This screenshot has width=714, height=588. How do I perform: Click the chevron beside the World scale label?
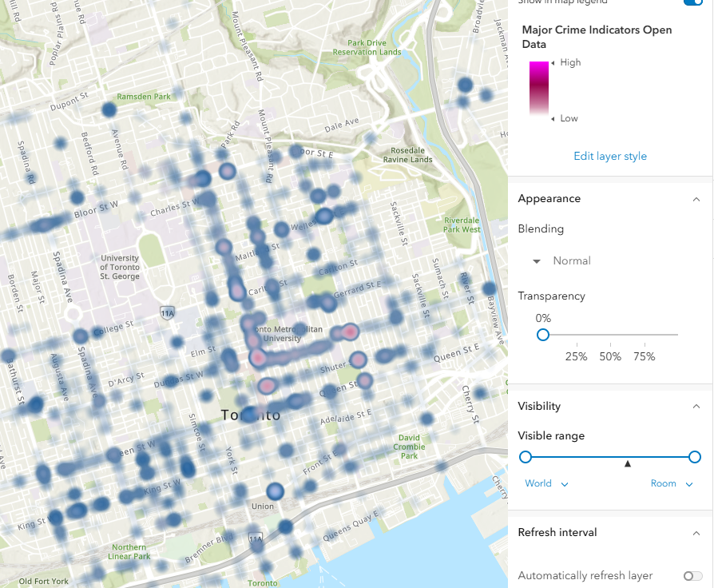565,483
